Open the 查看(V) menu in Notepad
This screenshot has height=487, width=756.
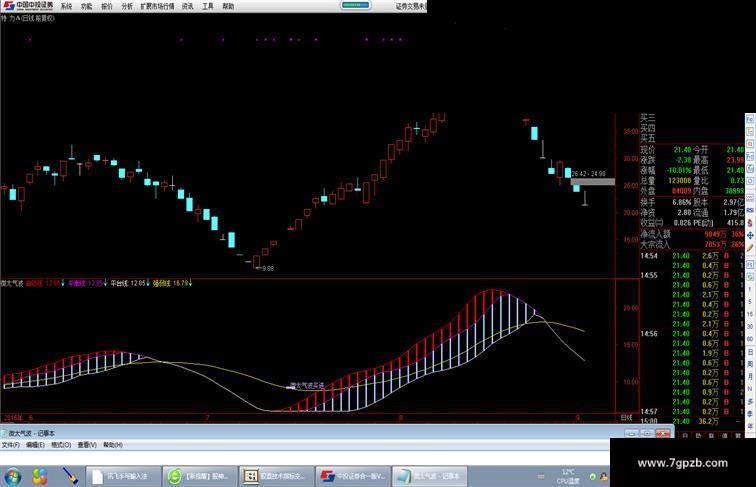87,445
